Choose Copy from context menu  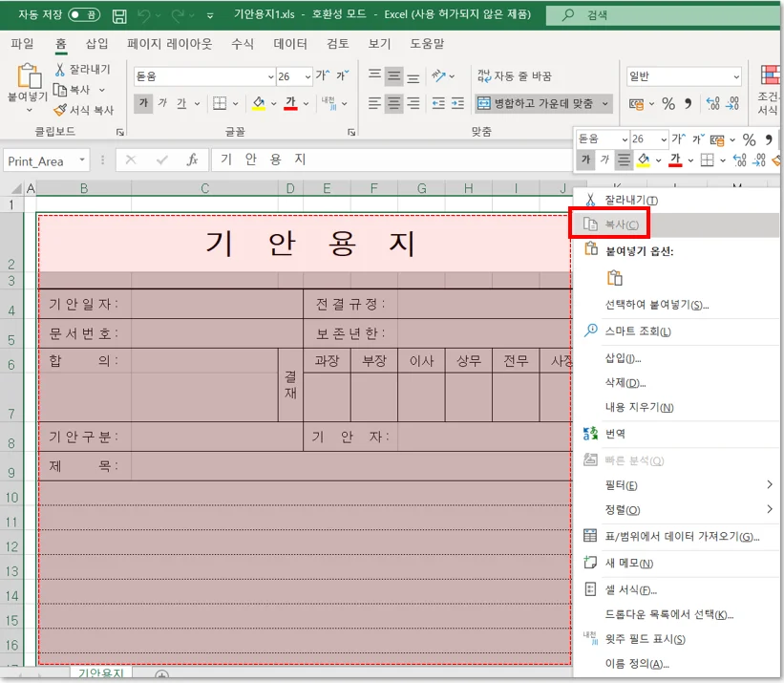[x=621, y=224]
